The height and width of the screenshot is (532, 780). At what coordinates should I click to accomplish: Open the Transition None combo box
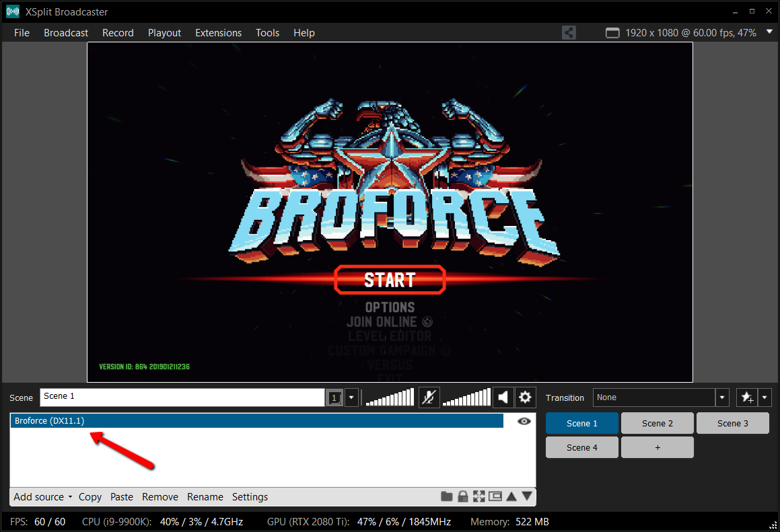[654, 397]
